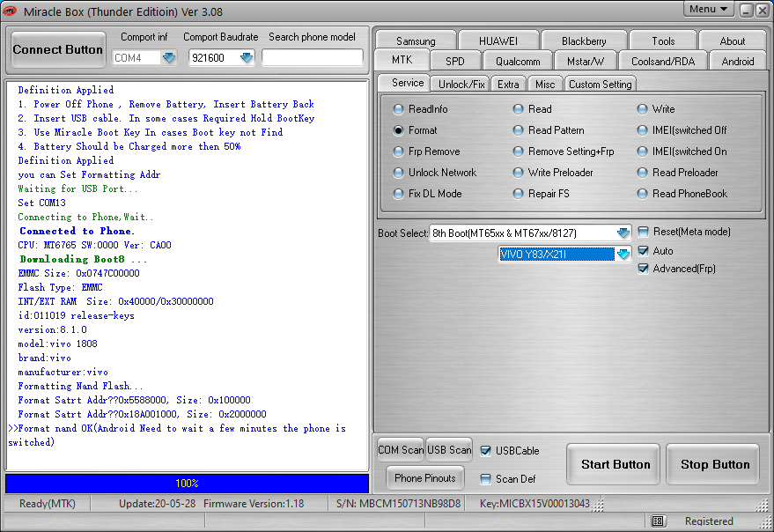The image size is (774, 532).
Task: Open the Coolsand/RDA tab
Action: point(663,62)
